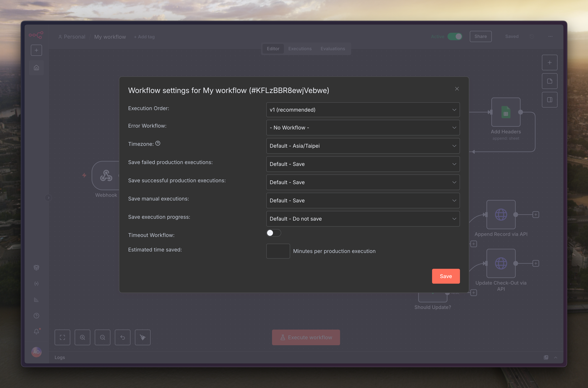Toggle the workflow Active switch
The image size is (588, 388).
coord(455,37)
